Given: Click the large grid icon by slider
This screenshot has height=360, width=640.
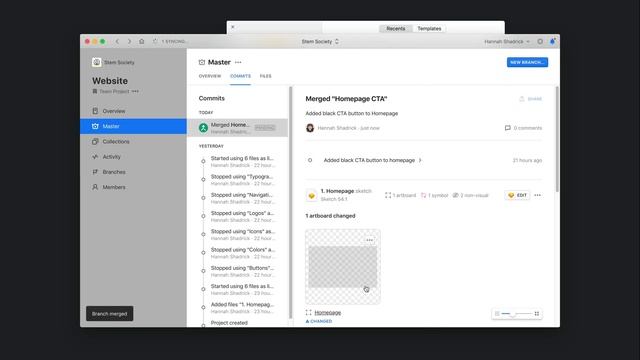Looking at the screenshot, I should 537,313.
